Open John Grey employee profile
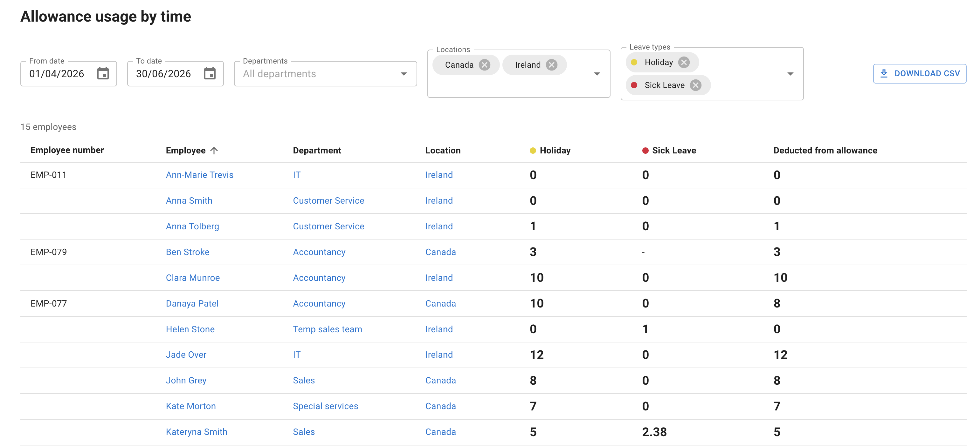Screen dimensions: 980x446 pos(186,381)
